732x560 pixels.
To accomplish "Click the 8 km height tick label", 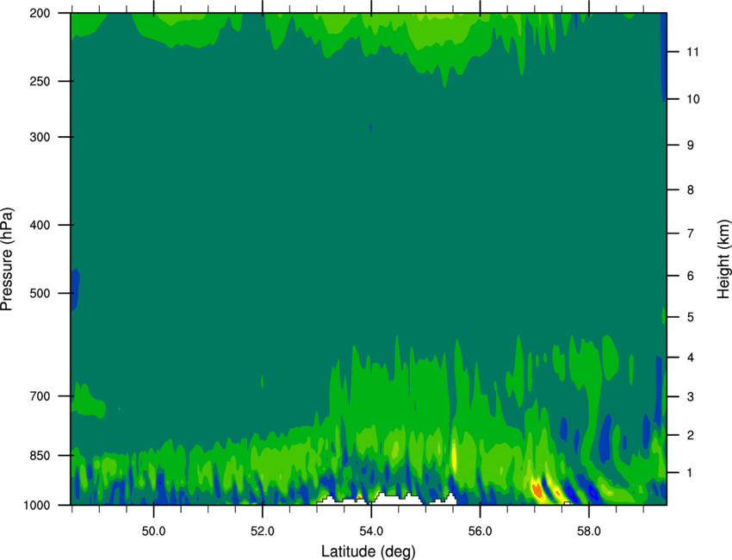I will tap(691, 190).
